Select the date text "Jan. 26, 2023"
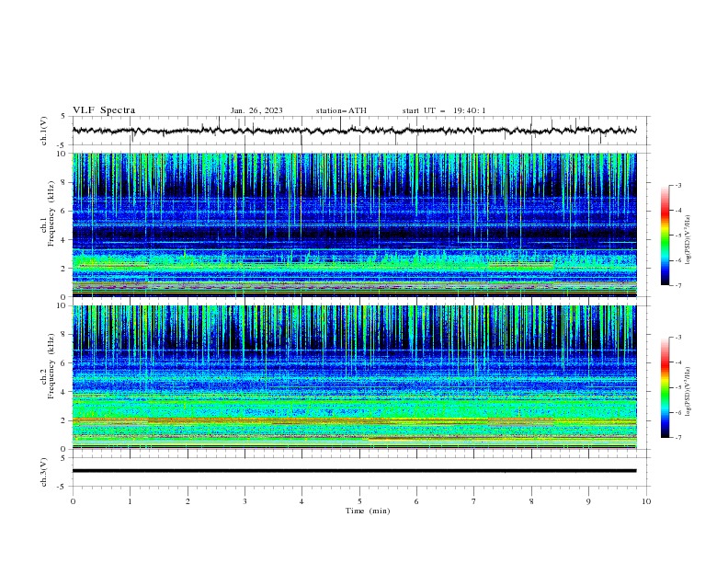This screenshot has height=563, width=728. point(256,110)
